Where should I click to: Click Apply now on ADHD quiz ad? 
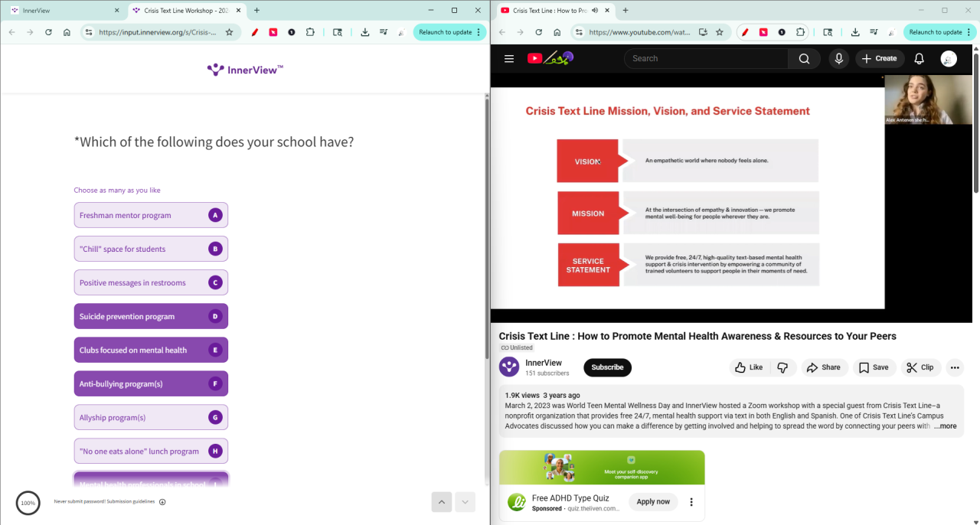(x=653, y=502)
